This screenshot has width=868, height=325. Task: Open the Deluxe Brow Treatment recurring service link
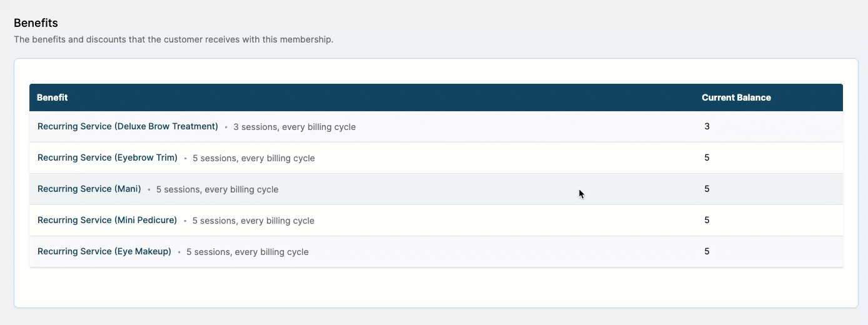[x=128, y=126]
